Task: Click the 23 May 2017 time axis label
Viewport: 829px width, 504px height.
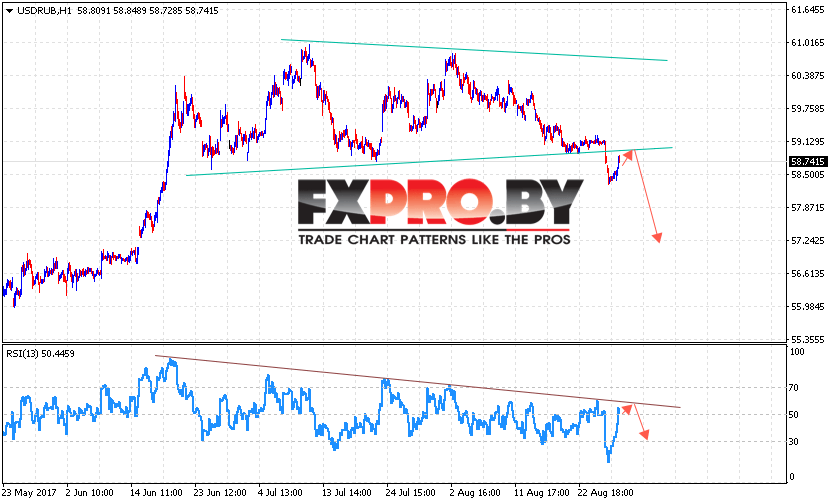Action: pyautogui.click(x=29, y=492)
